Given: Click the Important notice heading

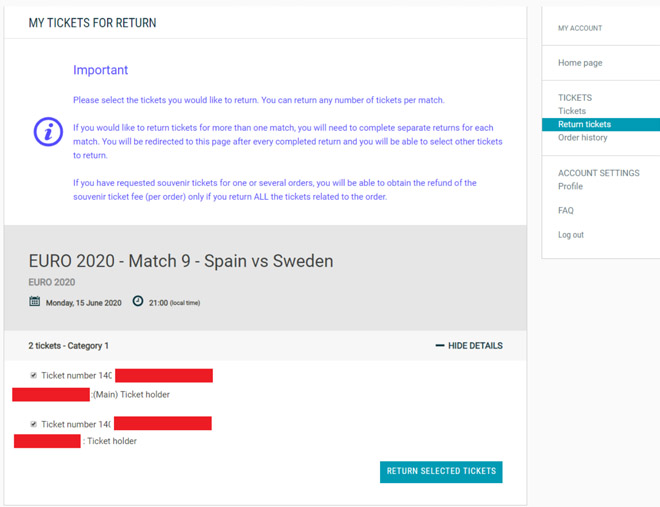Looking at the screenshot, I should point(100,70).
